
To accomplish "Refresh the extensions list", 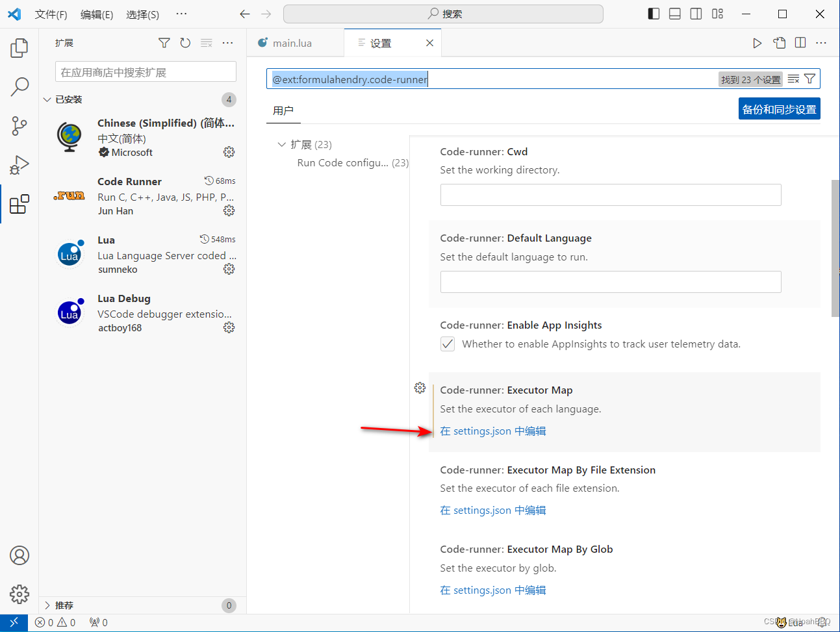I will coord(185,43).
